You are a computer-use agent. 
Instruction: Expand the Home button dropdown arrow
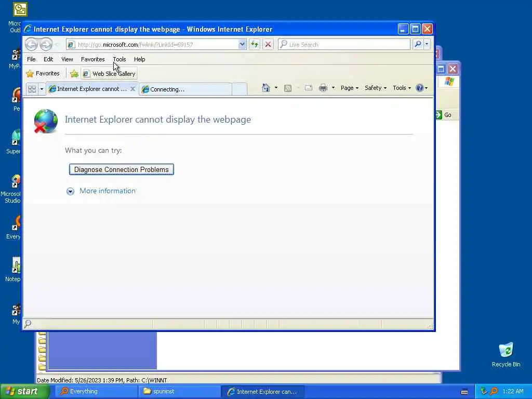point(276,88)
